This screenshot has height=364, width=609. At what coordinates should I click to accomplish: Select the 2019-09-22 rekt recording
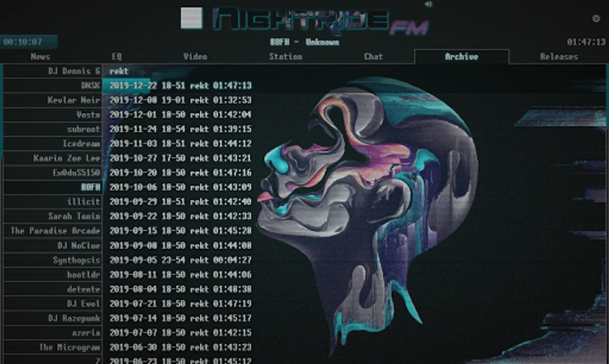[180, 216]
